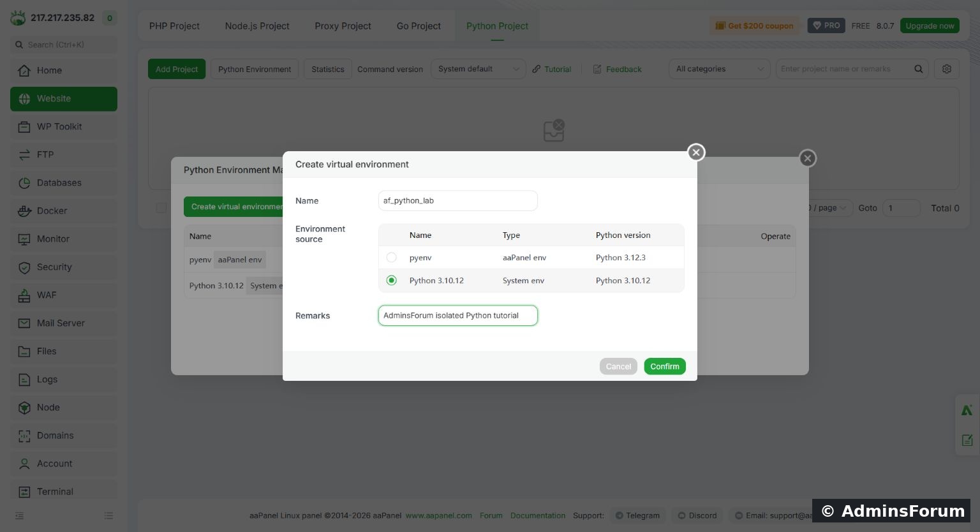The image size is (980, 532).
Task: Click the sidebar Search box
Action: point(64,45)
